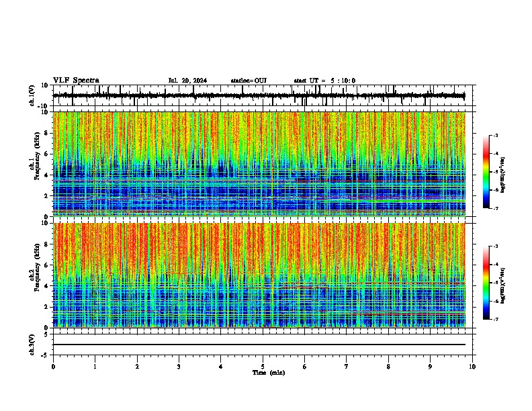Click the "7" tick on the Time axis
532x411 pixels.
[x=347, y=367]
